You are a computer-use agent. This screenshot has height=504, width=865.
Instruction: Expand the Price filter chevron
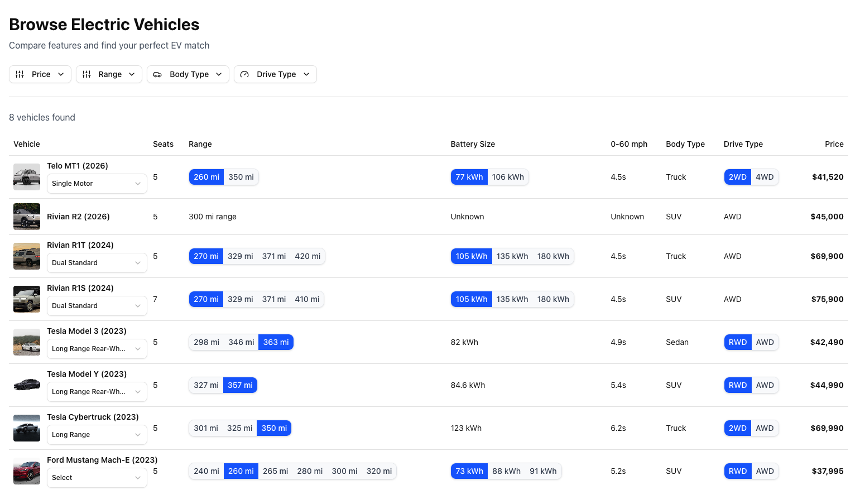[61, 74]
